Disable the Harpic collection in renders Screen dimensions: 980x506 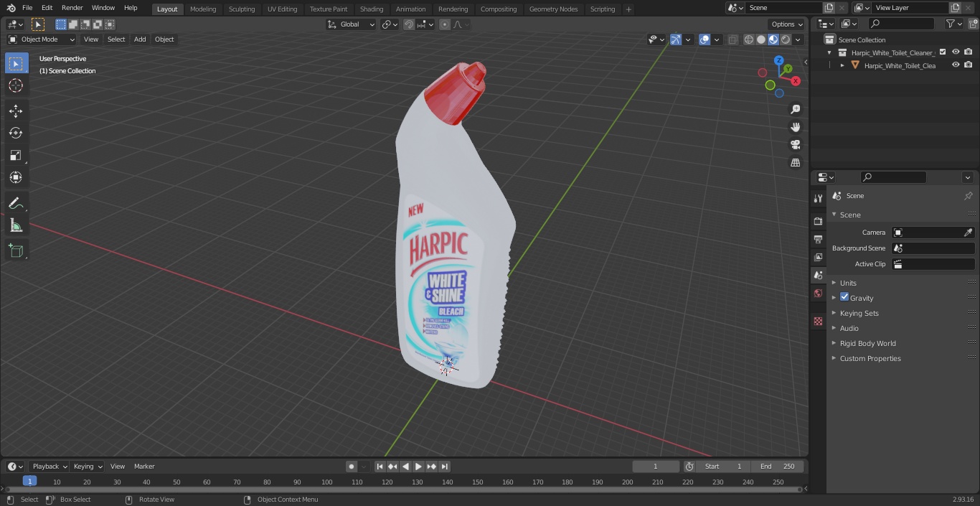969,52
